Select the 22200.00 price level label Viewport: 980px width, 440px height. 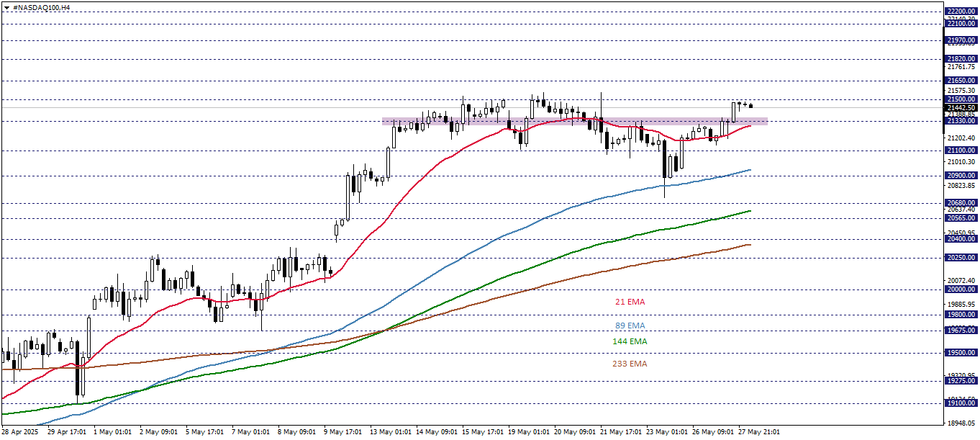[x=961, y=11]
